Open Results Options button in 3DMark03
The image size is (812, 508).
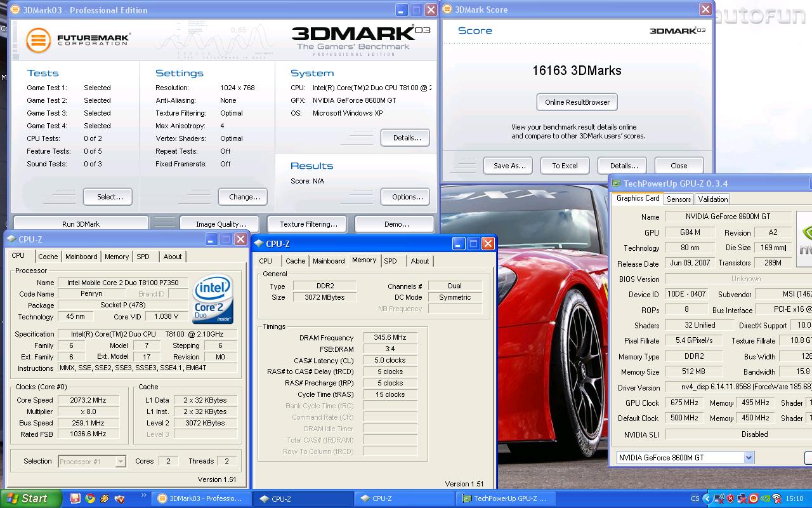[407, 197]
